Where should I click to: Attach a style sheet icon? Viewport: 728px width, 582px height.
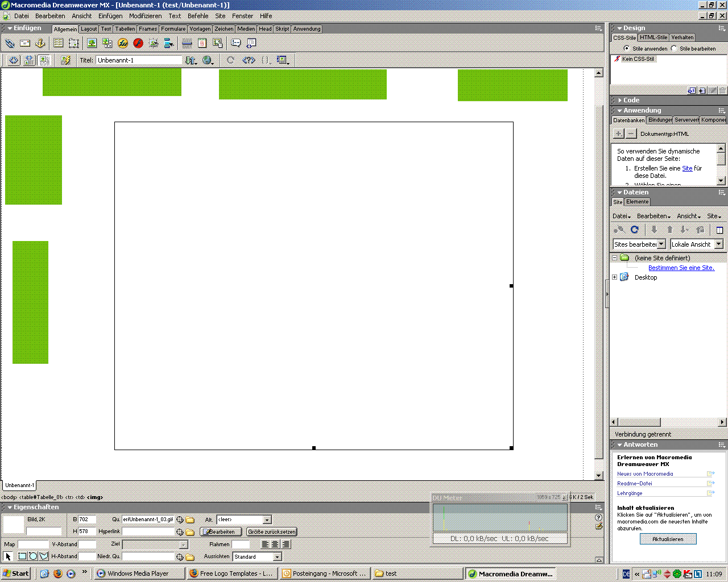(x=692, y=90)
